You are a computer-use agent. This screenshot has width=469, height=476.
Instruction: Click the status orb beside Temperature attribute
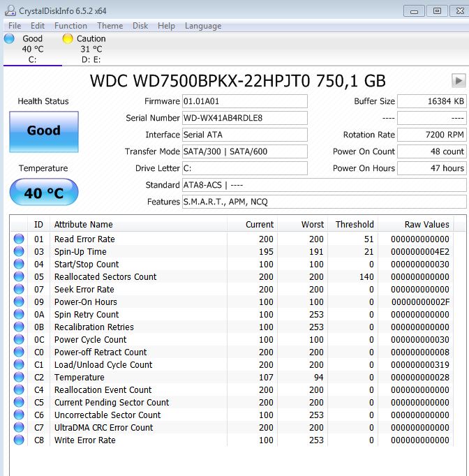click(x=19, y=378)
